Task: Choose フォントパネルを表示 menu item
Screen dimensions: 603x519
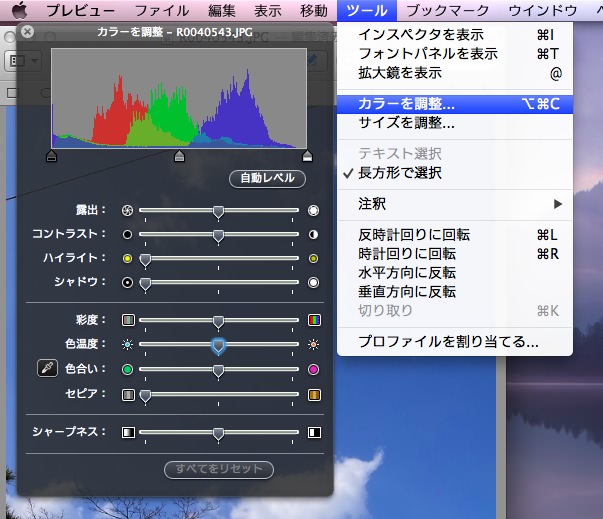Action: tap(455, 54)
